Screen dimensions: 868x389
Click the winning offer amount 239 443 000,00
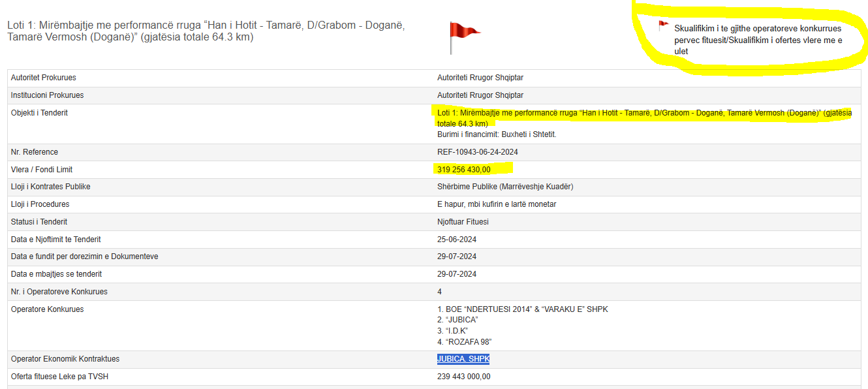tap(463, 377)
